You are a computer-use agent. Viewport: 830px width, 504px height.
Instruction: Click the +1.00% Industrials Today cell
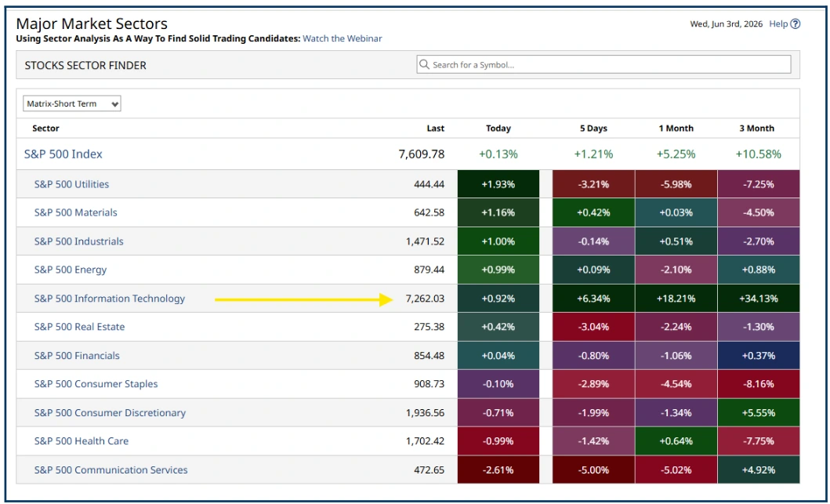[x=498, y=241]
